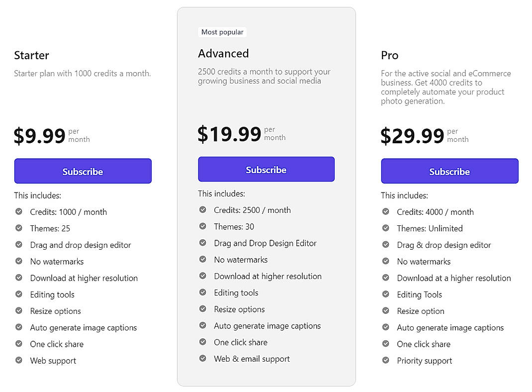Viewport: 532px width, 392px height.
Task: Click the Advanced plan title
Action: coord(223,53)
